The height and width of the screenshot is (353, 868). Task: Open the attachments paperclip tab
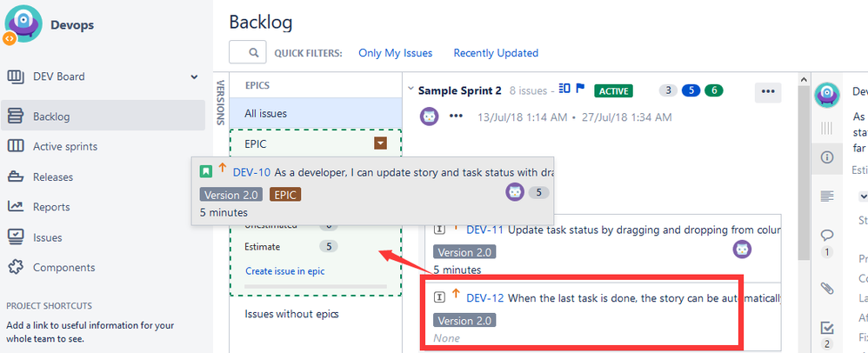[x=827, y=288]
